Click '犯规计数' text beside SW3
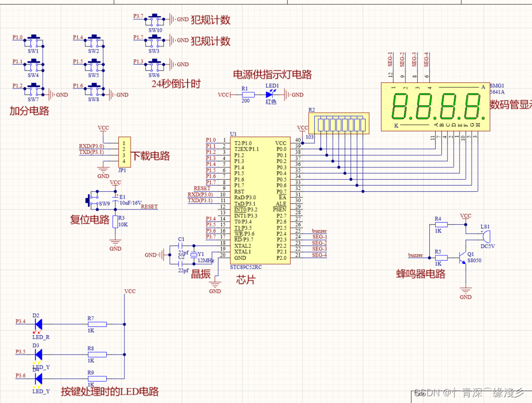 pyautogui.click(x=211, y=41)
